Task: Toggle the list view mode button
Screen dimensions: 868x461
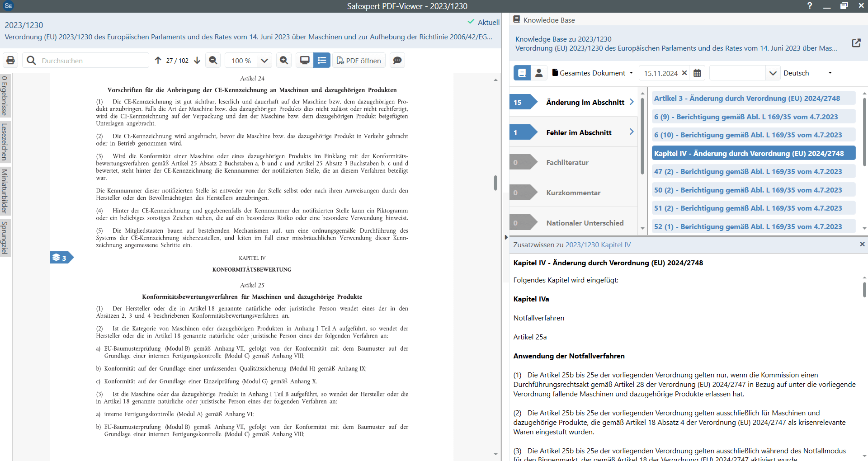Action: (322, 61)
